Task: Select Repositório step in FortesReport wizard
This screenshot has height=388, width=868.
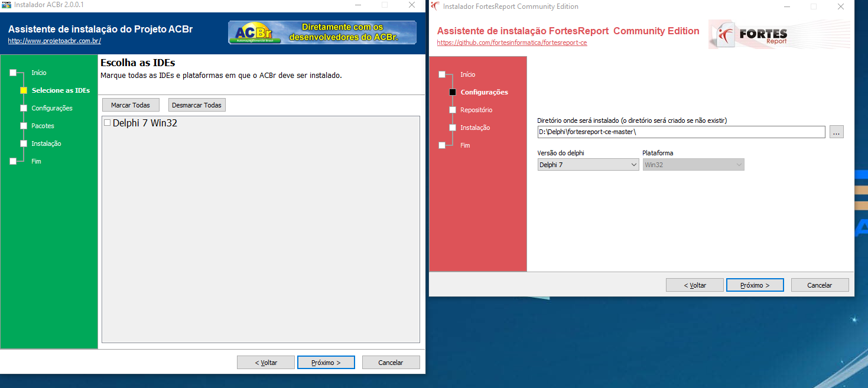Action: click(476, 110)
